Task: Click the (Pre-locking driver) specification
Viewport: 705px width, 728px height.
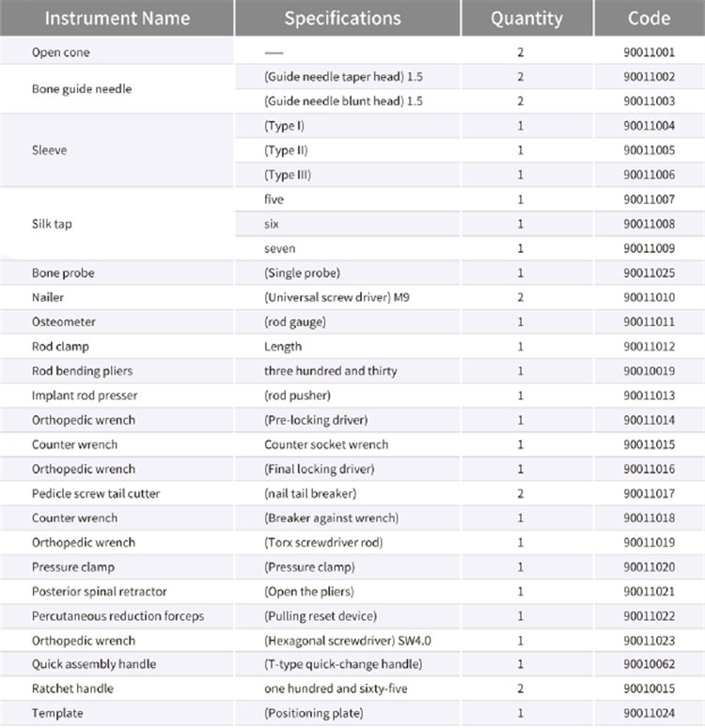Action: (x=316, y=420)
